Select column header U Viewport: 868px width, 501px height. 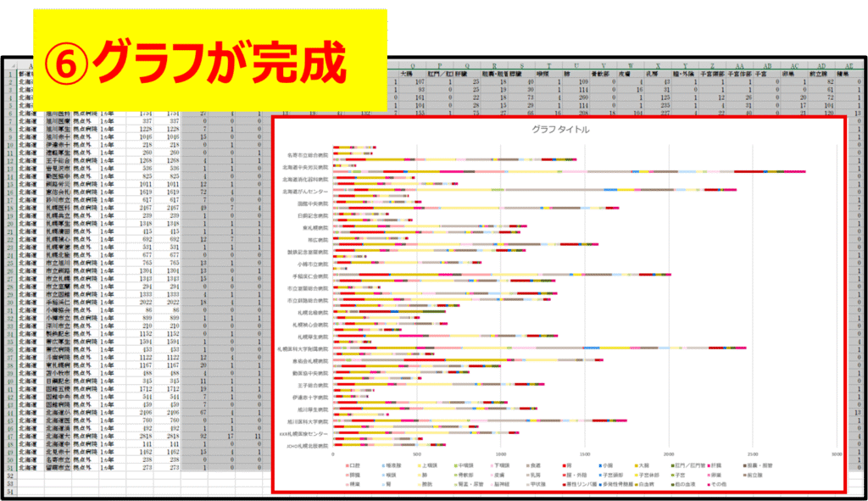click(577, 64)
